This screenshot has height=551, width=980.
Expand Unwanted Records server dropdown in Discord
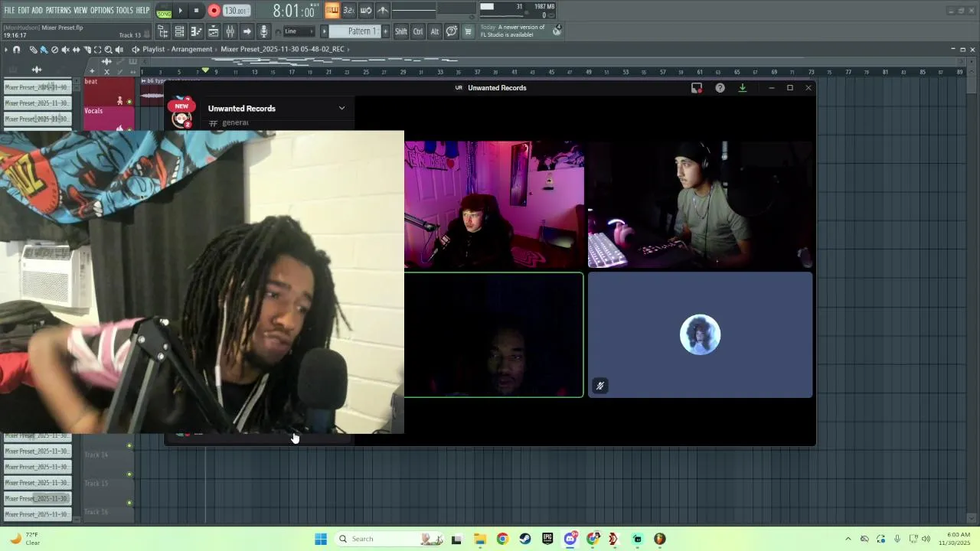(x=341, y=108)
